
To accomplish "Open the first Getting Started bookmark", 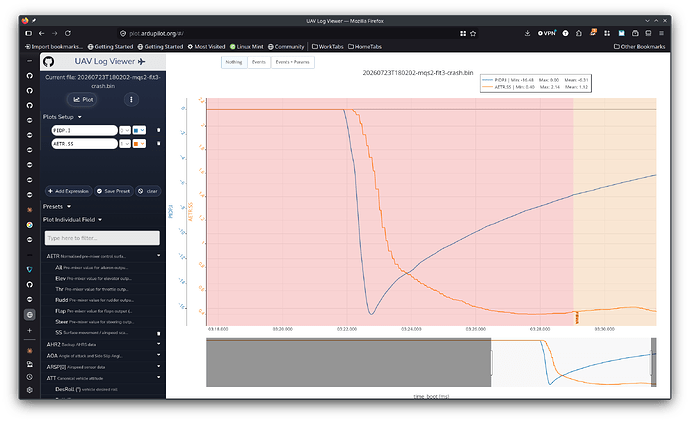I will (110, 47).
